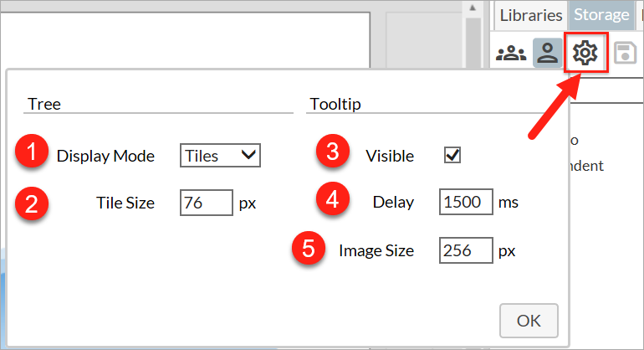Screen dimensions: 644x350
Task: Click the red badge numbered 4
Action: tap(333, 201)
